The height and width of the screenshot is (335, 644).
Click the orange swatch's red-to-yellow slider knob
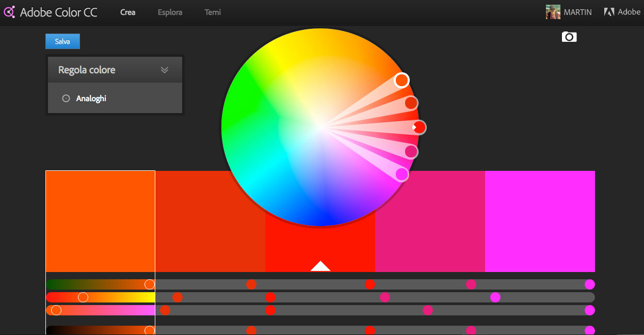[83, 297]
